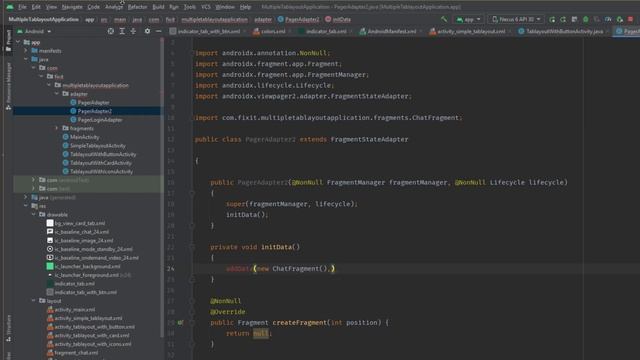Collapse the app module node
This screenshot has height=360, width=640.
18,42
